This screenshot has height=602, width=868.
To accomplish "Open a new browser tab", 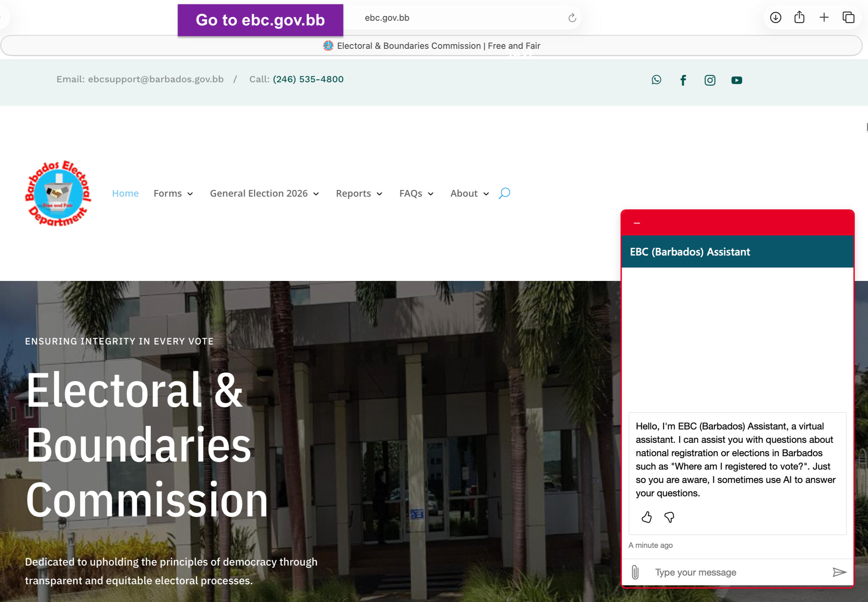I will pyautogui.click(x=824, y=17).
